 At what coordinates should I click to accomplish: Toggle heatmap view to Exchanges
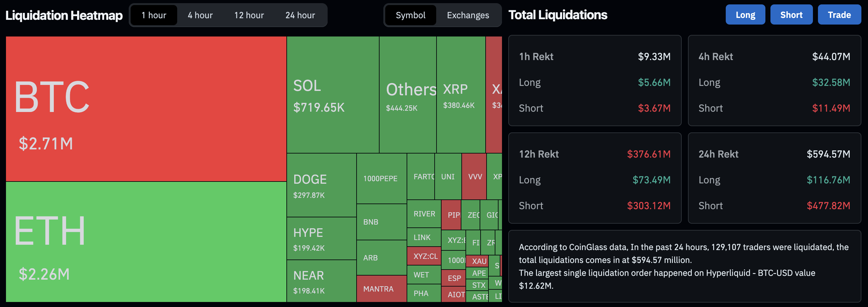[468, 15]
